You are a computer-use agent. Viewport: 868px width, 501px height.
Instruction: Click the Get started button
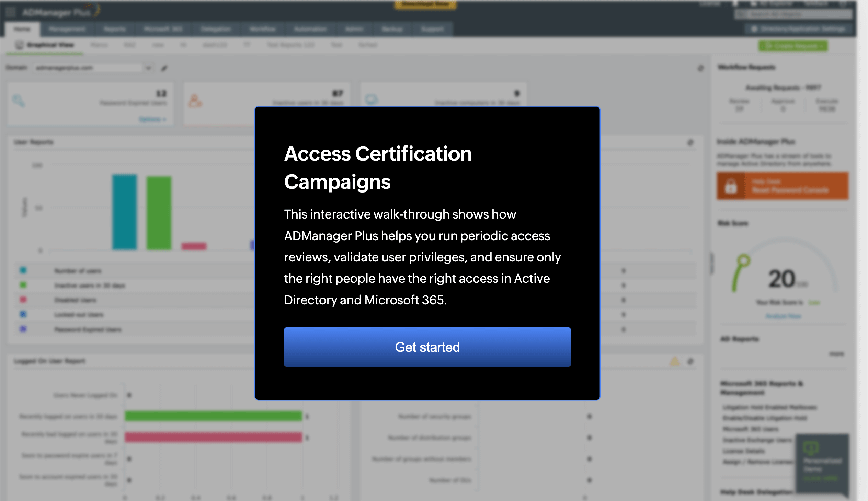point(427,347)
